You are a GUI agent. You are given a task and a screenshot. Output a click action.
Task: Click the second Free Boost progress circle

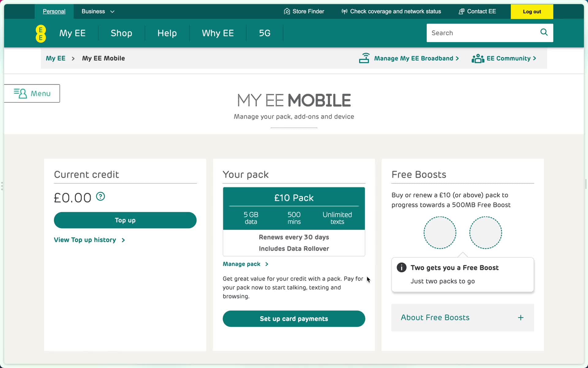point(486,233)
